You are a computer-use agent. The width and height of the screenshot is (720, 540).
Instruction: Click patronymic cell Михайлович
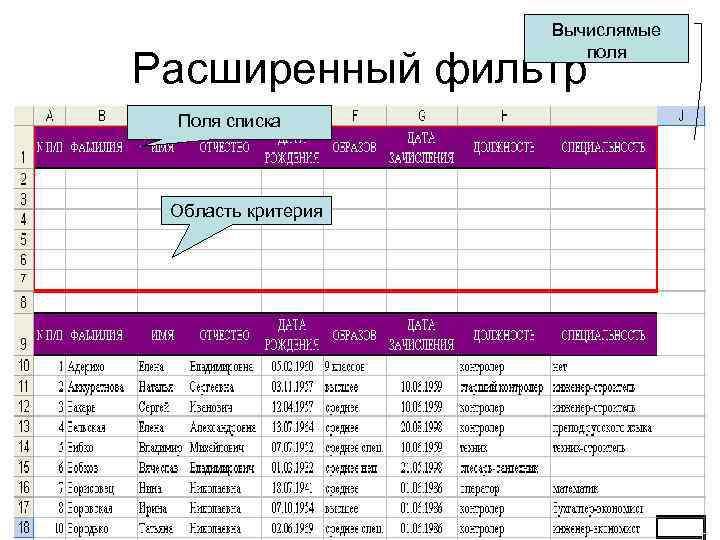click(225, 447)
